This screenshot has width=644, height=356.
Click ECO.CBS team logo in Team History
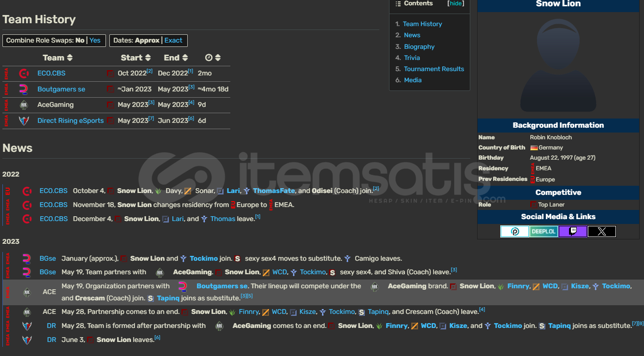coord(24,74)
